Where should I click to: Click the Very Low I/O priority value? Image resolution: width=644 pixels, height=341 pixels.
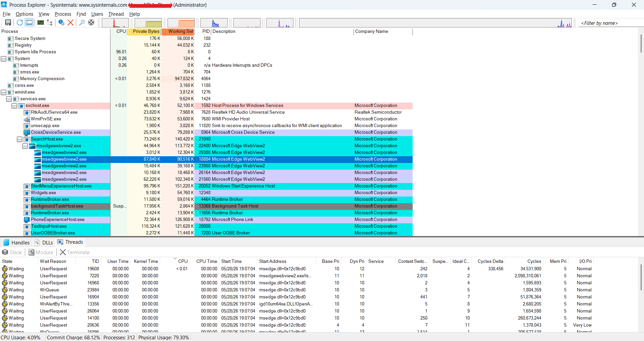pyautogui.click(x=582, y=325)
